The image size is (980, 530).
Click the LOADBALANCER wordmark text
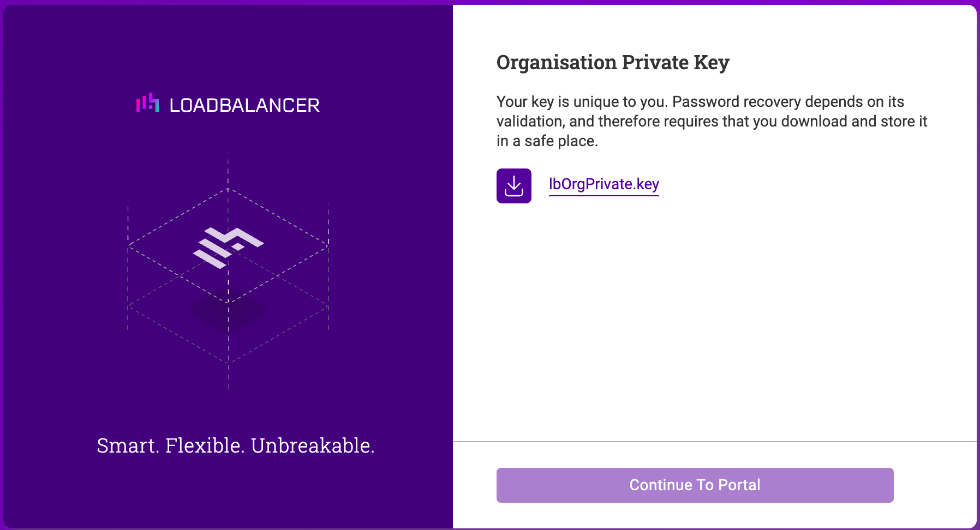coord(244,105)
